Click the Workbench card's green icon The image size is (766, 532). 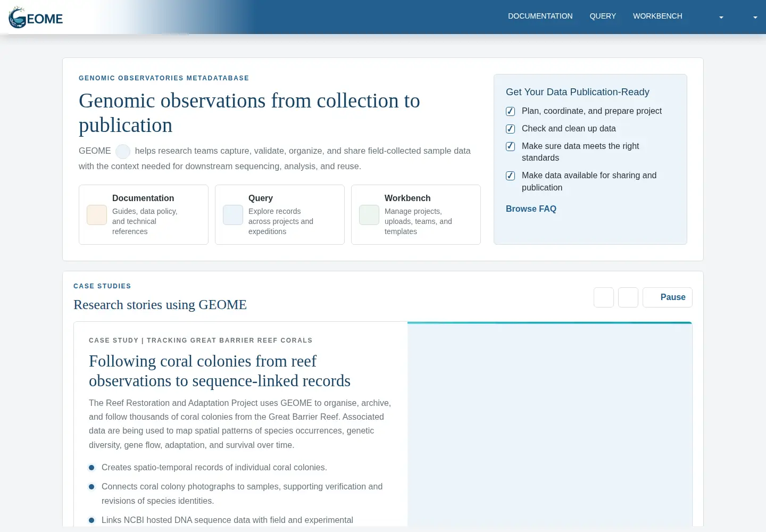[x=369, y=215]
